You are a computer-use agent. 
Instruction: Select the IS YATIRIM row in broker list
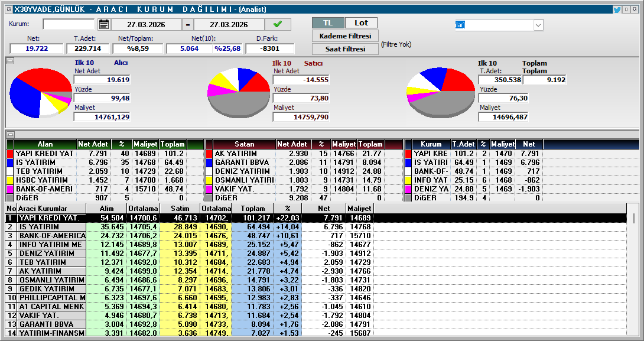(x=47, y=227)
